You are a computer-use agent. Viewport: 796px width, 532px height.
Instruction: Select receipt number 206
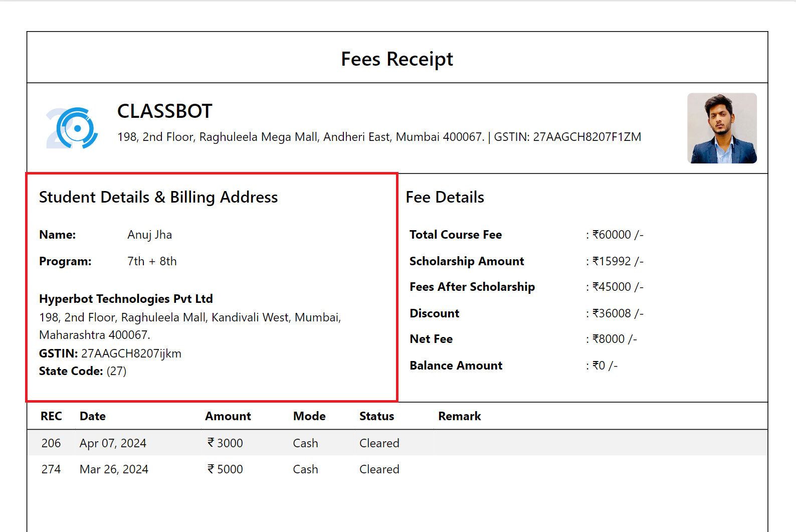click(x=51, y=443)
